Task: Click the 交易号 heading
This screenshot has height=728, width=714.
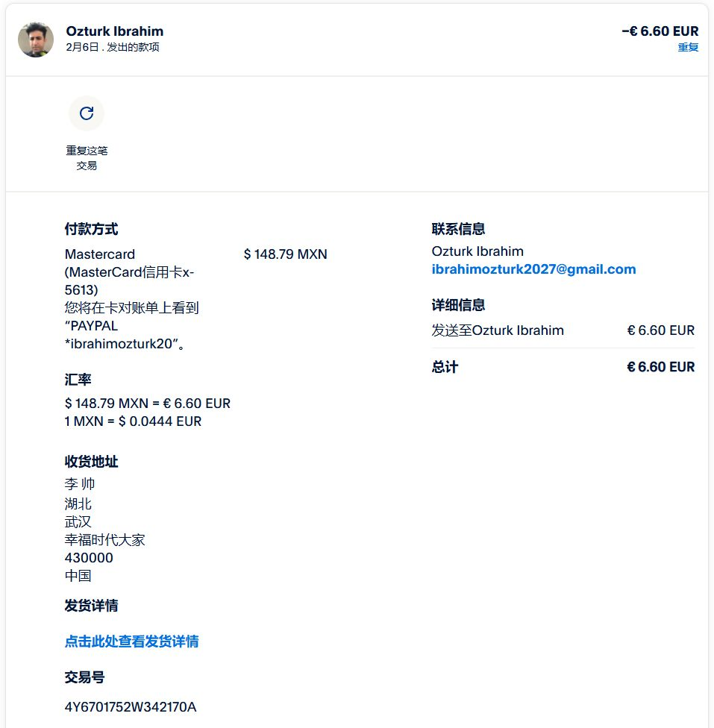Action: pos(84,677)
